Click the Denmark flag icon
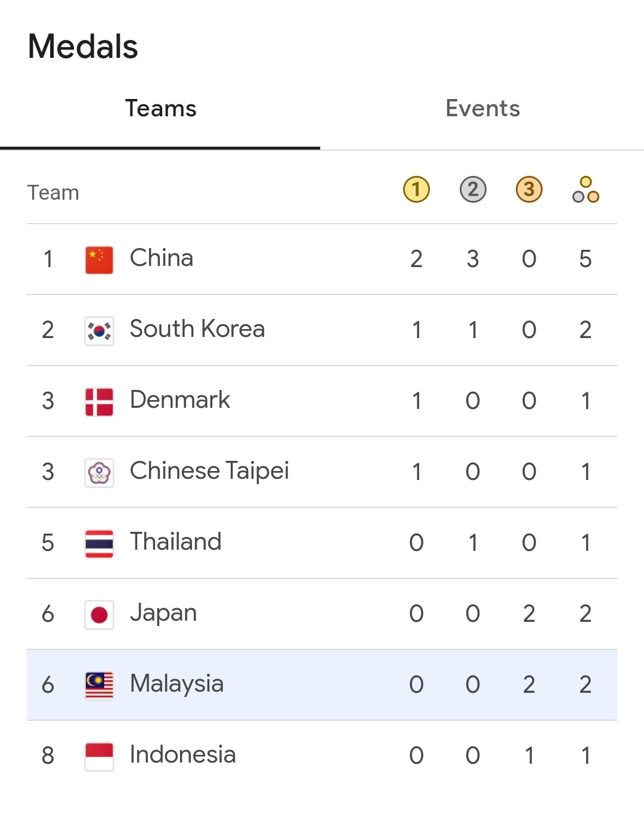Viewport: 644px width, 818px height. coord(99,401)
